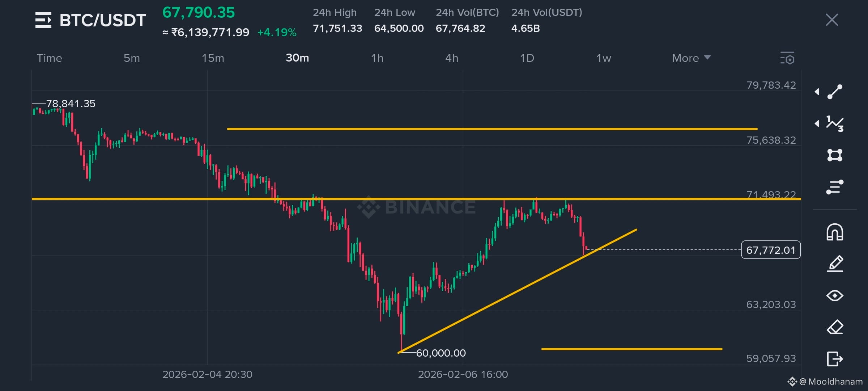Click the 24h Low value 64,500.00
Viewport: 868px width, 391px height.
click(x=399, y=28)
